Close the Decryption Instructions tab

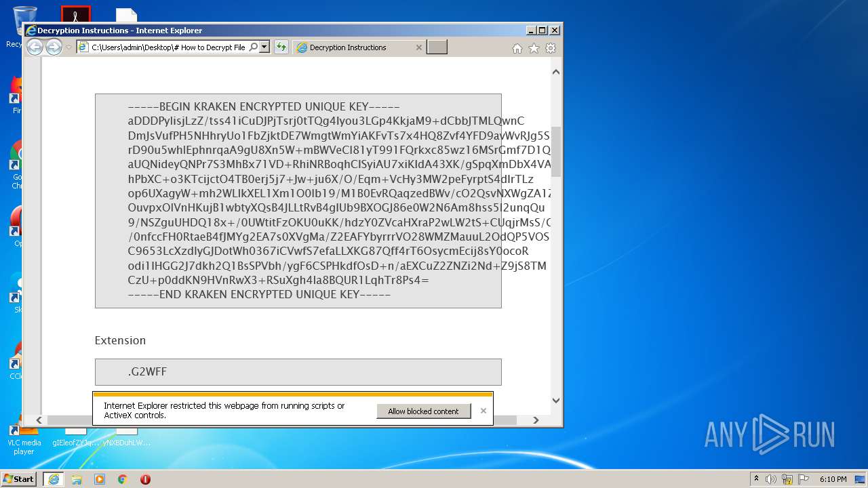coord(418,47)
